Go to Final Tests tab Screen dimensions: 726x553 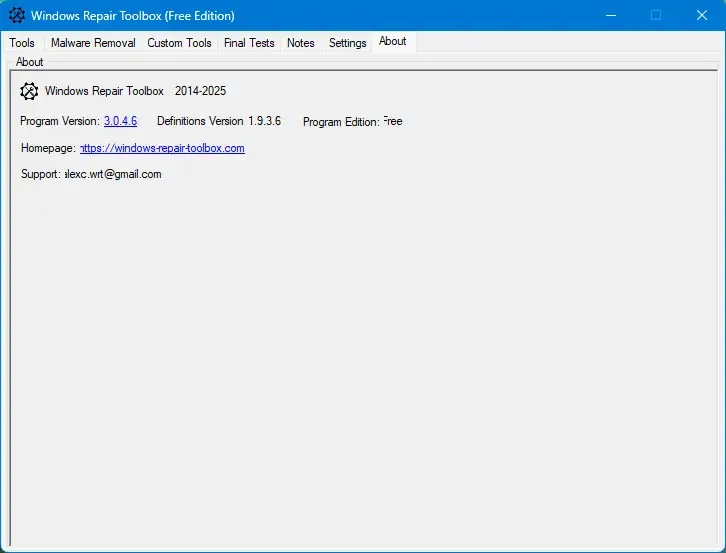[249, 43]
